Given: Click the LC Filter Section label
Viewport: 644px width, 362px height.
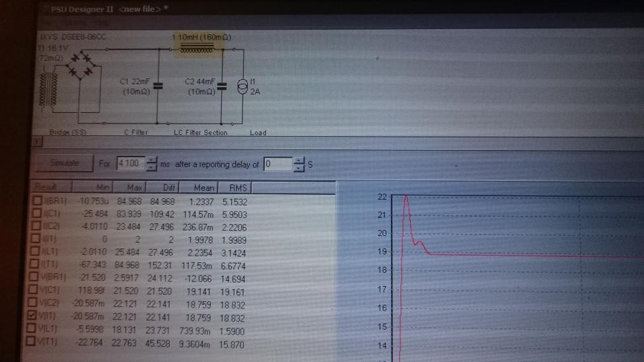Looking at the screenshot, I should 200,132.
